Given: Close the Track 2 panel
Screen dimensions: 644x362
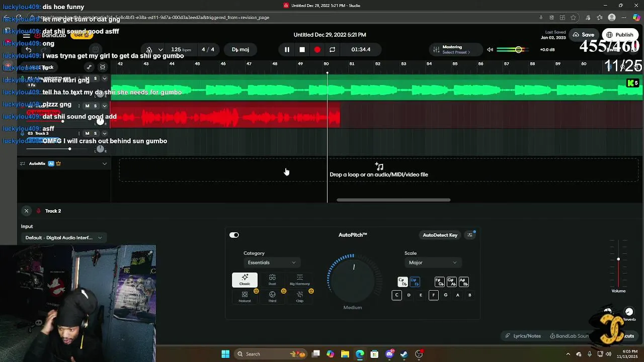Looking at the screenshot, I should (x=26, y=211).
